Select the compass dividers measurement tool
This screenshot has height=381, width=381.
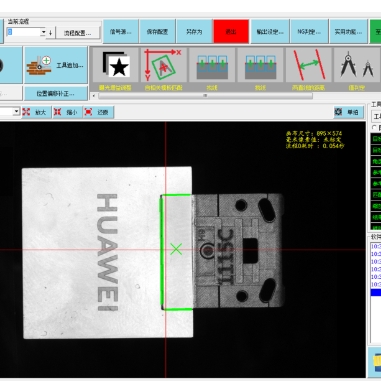coord(357,69)
